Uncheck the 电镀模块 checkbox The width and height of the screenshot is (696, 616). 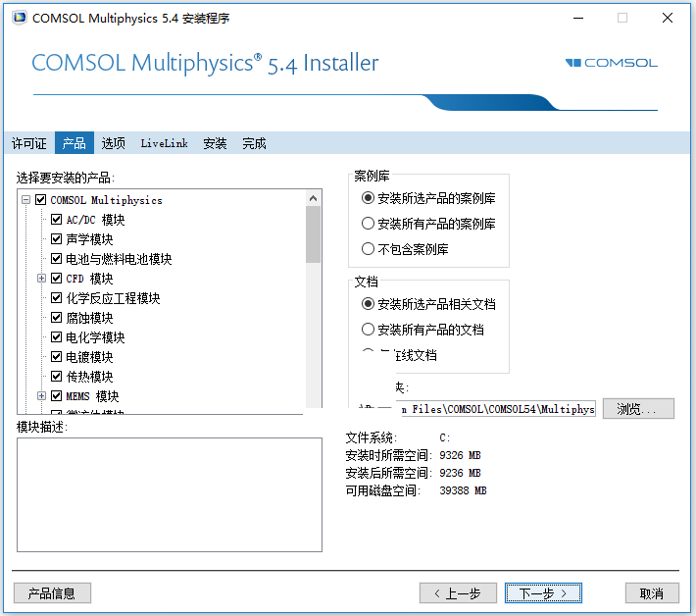(57, 357)
